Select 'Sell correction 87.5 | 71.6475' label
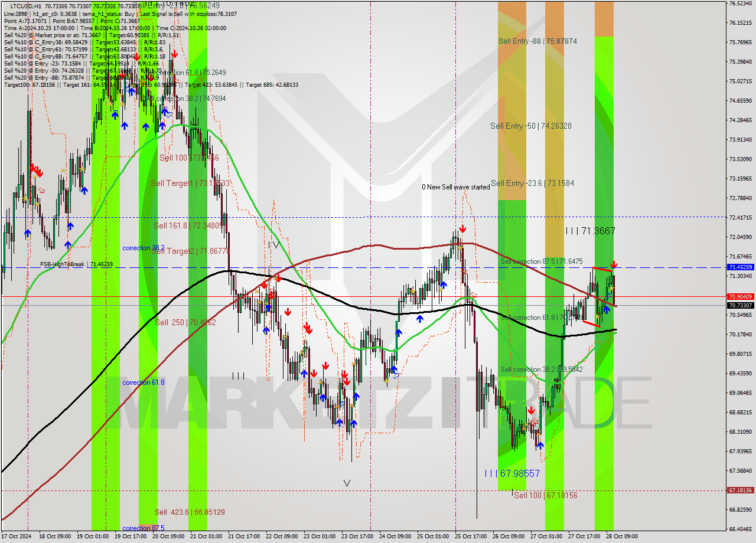Viewport: 756px width, 543px height. (542, 261)
